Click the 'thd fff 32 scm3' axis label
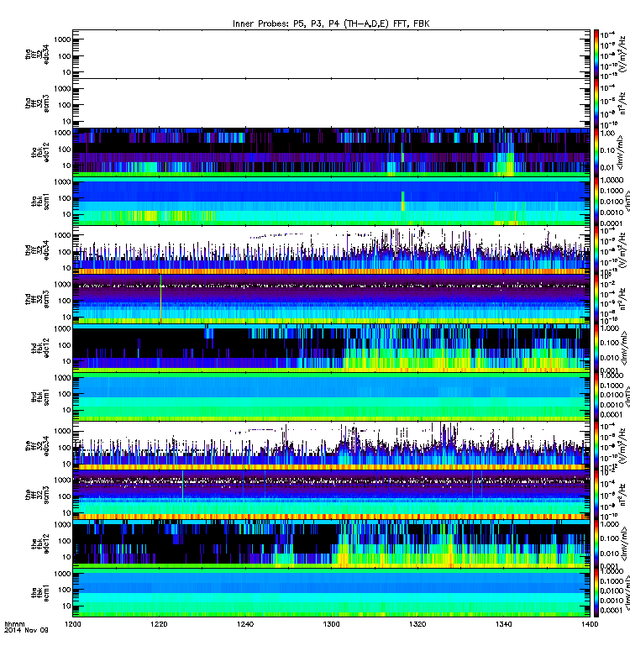630x672 pixels. pyautogui.click(x=37, y=299)
